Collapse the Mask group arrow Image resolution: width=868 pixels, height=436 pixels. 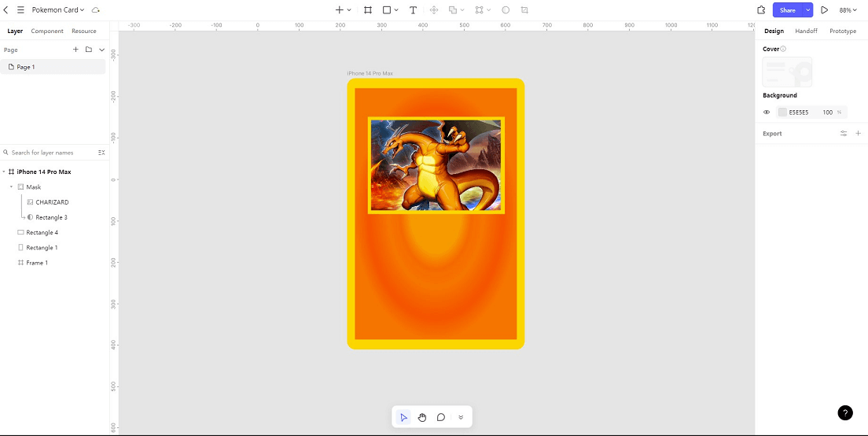[11, 187]
